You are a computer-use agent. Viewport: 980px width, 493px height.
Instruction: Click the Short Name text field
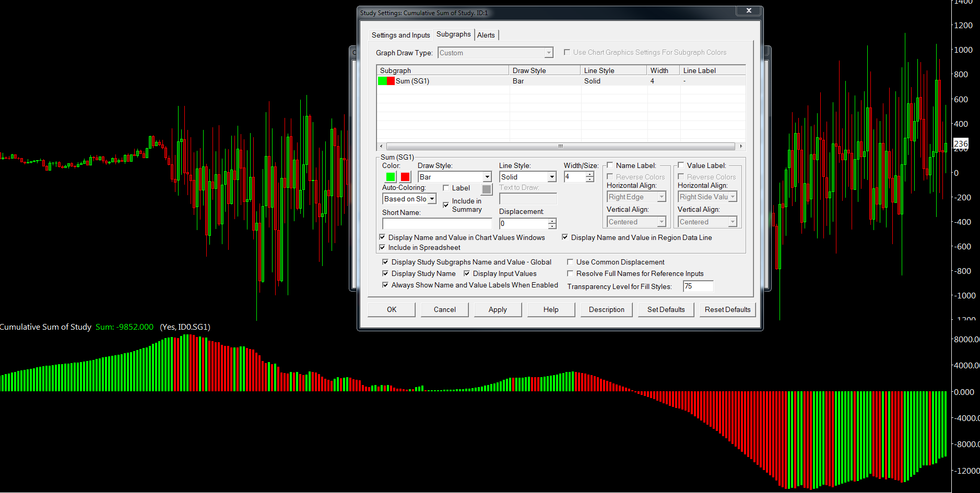coord(437,223)
